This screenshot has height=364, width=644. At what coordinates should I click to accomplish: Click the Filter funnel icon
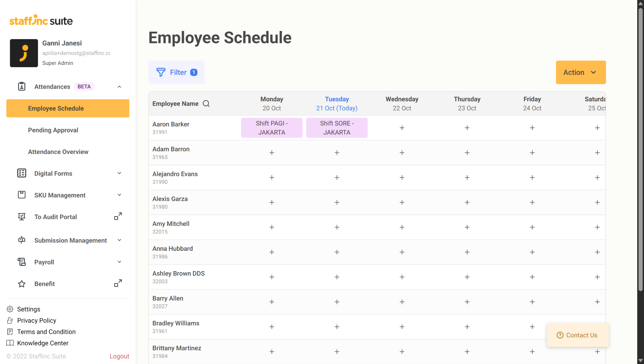[161, 72]
